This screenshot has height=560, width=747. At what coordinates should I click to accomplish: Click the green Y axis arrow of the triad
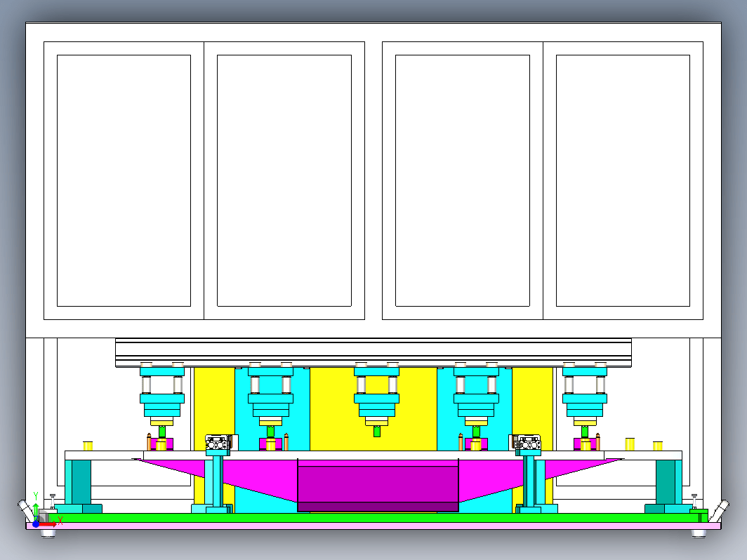pyautogui.click(x=36, y=512)
